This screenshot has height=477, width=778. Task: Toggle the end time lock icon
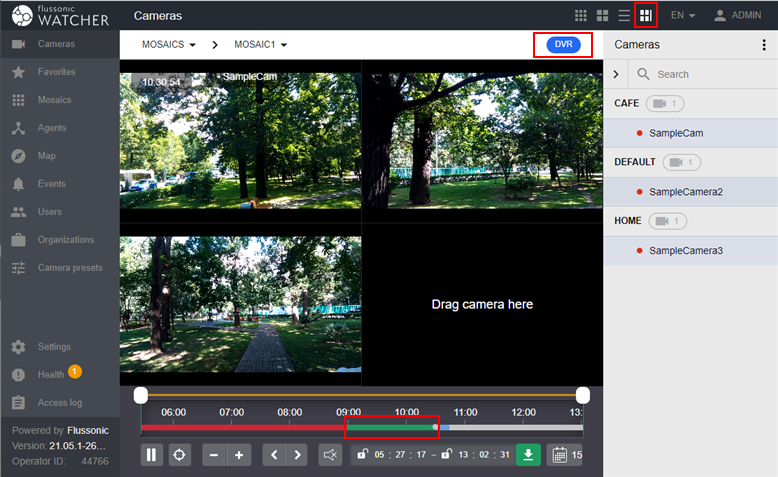(447, 454)
